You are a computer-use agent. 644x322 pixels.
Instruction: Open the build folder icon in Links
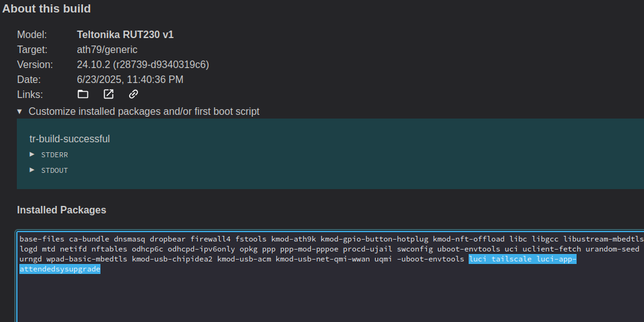[83, 94]
